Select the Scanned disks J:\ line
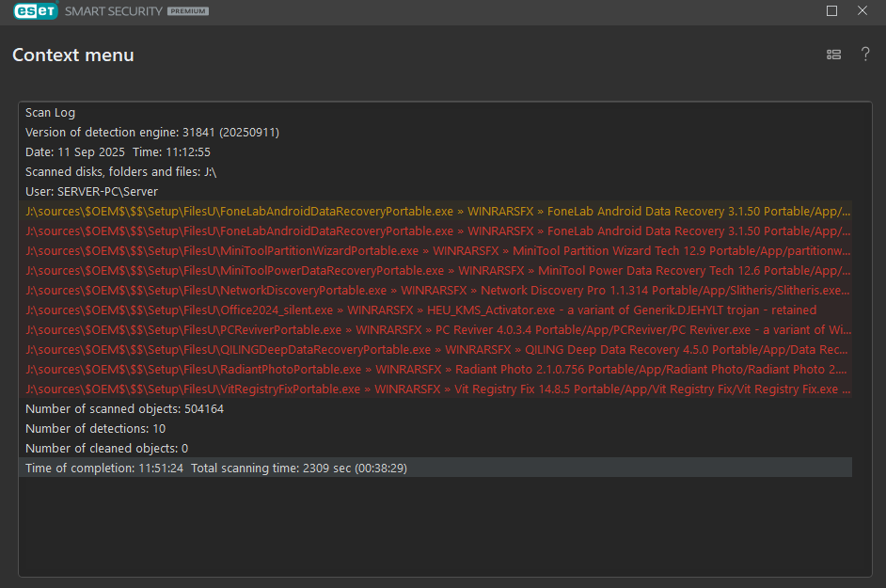Viewport: 886px width, 588px height. [x=435, y=172]
